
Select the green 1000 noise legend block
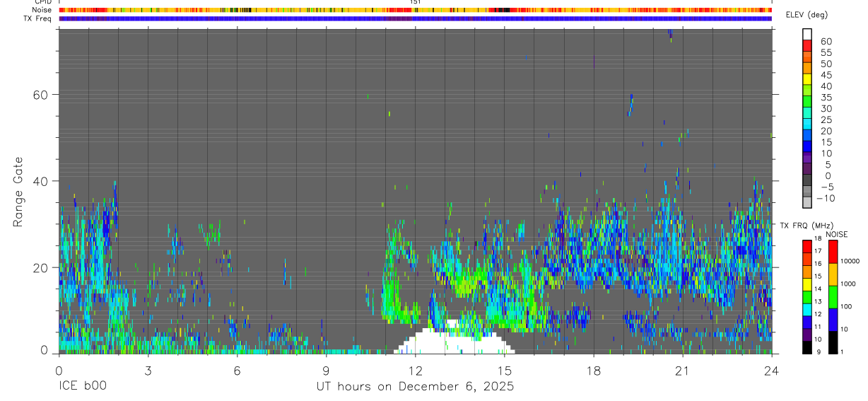832,297
